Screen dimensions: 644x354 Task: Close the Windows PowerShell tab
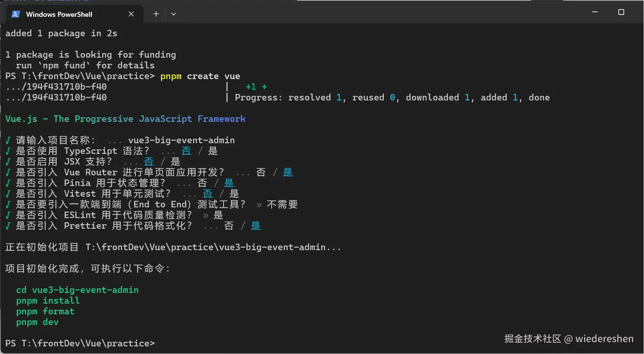[131, 14]
